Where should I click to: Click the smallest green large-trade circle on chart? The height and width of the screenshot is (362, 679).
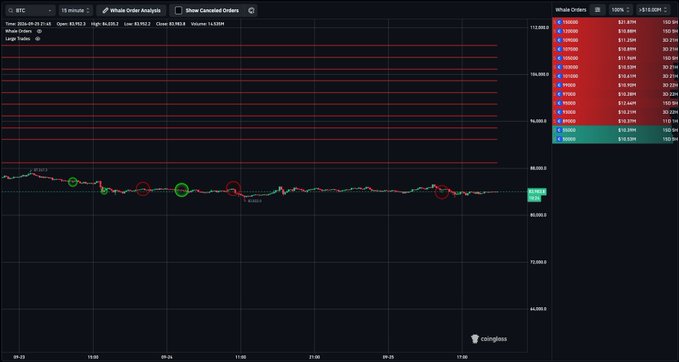tap(104, 191)
